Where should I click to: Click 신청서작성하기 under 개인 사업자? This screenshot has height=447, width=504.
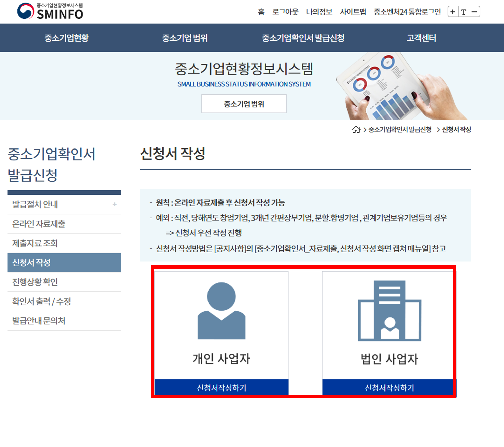point(221,388)
